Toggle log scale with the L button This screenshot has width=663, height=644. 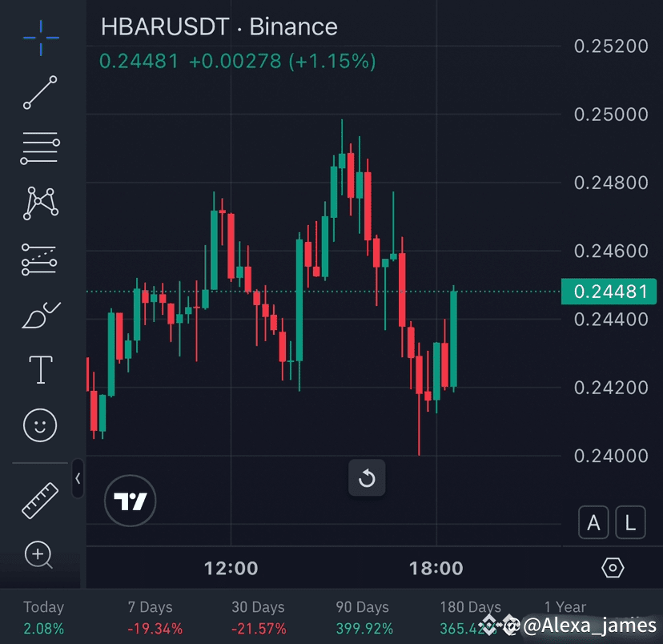click(x=630, y=522)
